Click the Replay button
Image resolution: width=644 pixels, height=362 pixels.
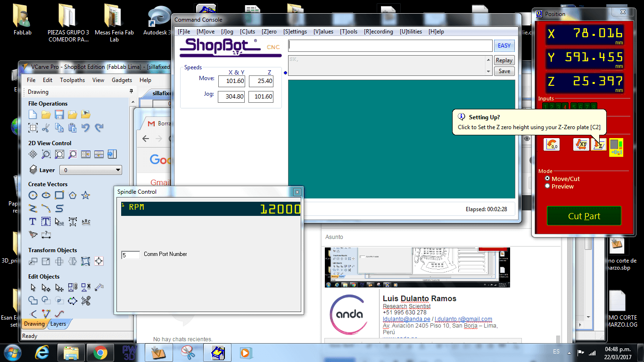pos(504,60)
